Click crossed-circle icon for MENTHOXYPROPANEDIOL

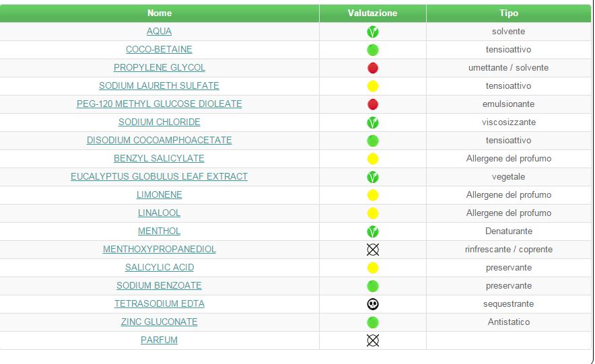(373, 250)
